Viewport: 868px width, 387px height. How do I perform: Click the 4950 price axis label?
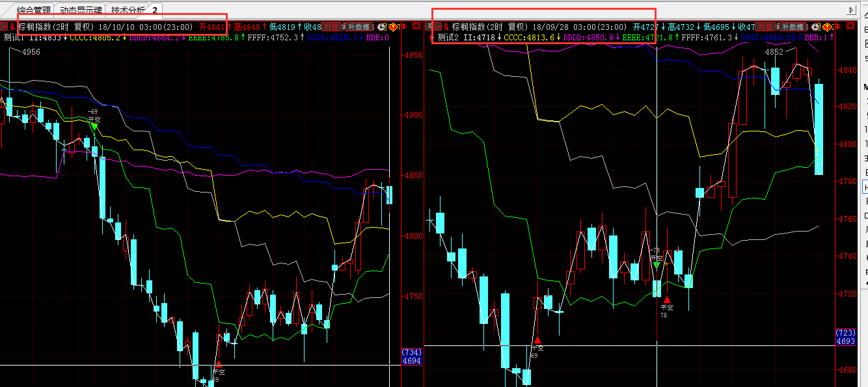(x=414, y=55)
